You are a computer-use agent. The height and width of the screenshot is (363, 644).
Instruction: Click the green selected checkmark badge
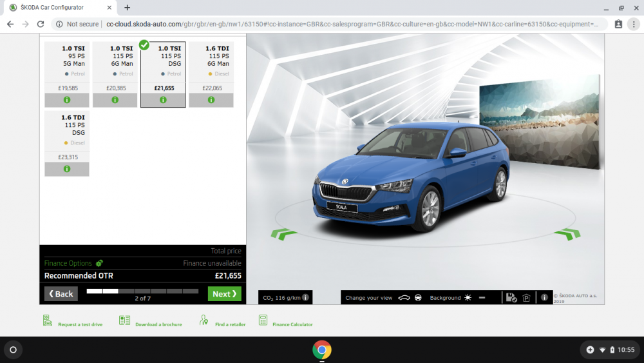pyautogui.click(x=144, y=44)
